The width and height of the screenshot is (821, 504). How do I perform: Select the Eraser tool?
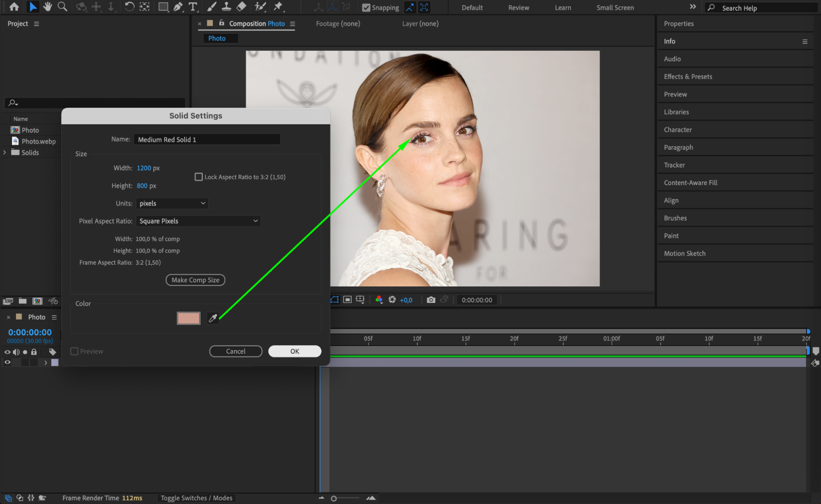[x=241, y=7]
